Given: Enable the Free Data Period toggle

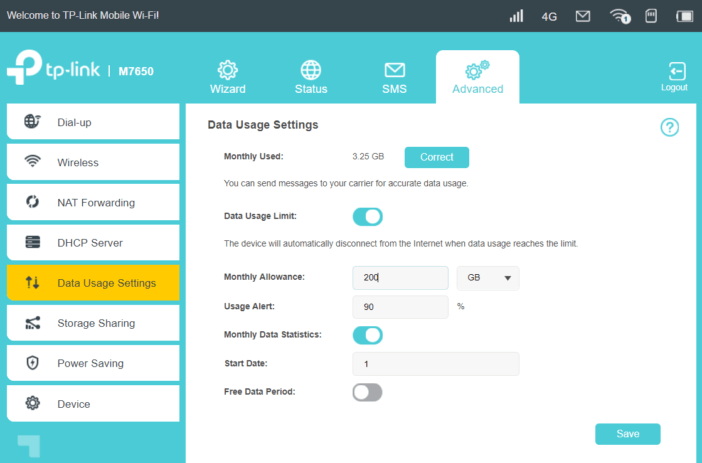Looking at the screenshot, I should [367, 392].
